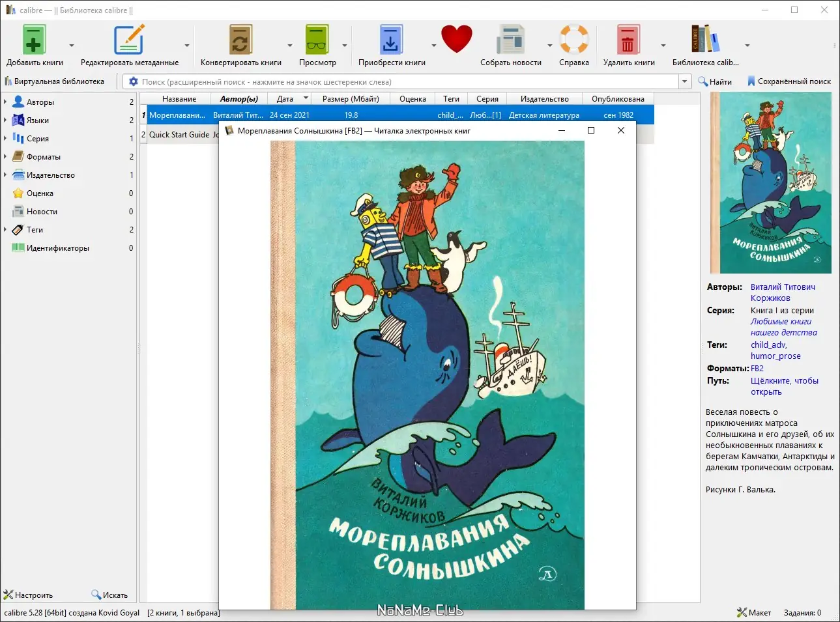840x622 pixels.
Task: Click the Remove books trash icon
Action: click(x=628, y=40)
